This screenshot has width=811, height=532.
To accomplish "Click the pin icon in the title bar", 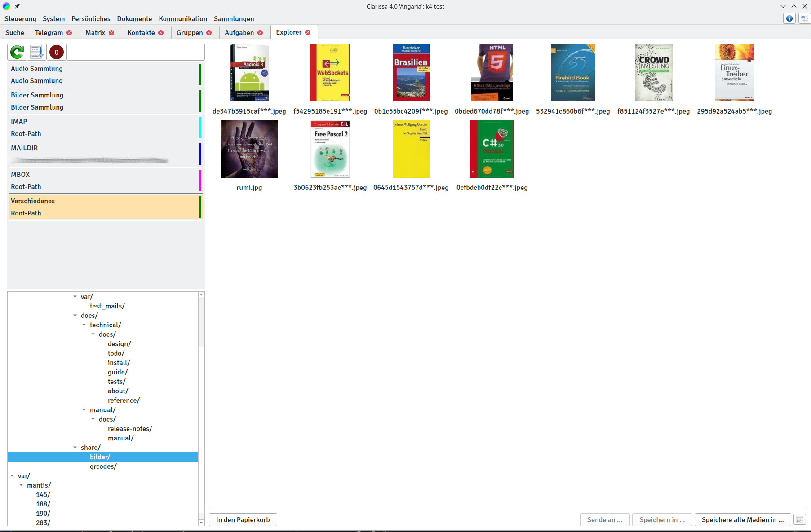I will click(17, 6).
